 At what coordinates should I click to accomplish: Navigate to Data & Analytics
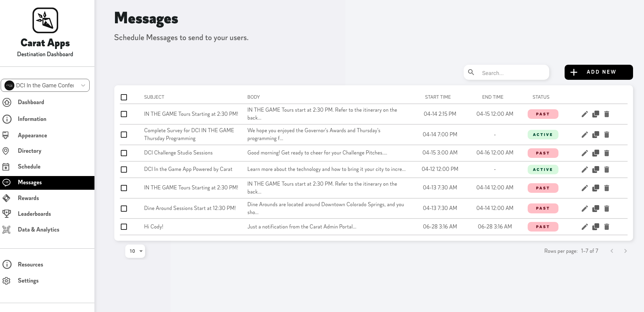38,229
